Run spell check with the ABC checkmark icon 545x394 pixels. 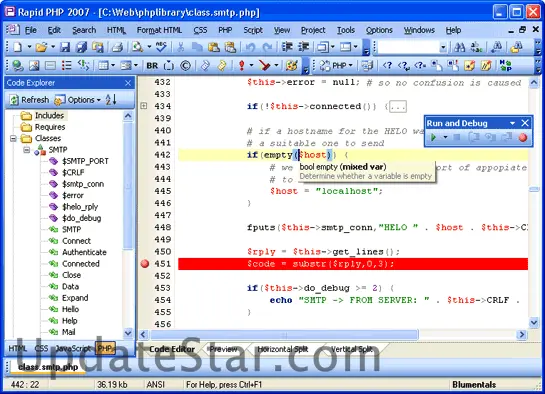[161, 47]
